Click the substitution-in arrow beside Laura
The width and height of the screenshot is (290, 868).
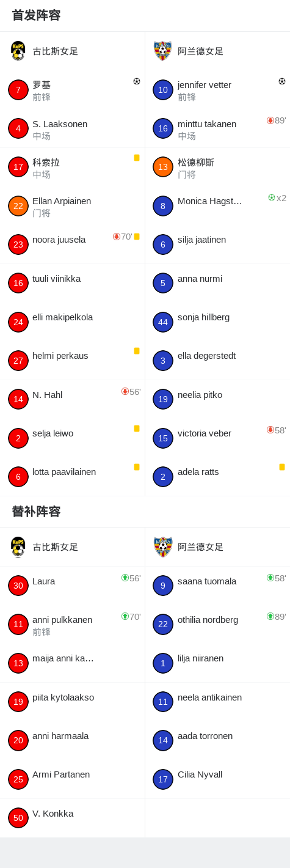click(x=125, y=578)
